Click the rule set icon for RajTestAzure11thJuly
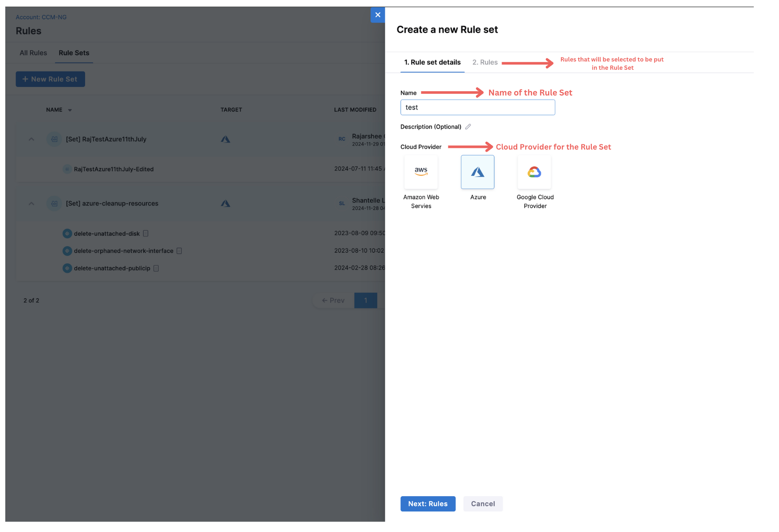This screenshot has width=779, height=532. pos(54,139)
